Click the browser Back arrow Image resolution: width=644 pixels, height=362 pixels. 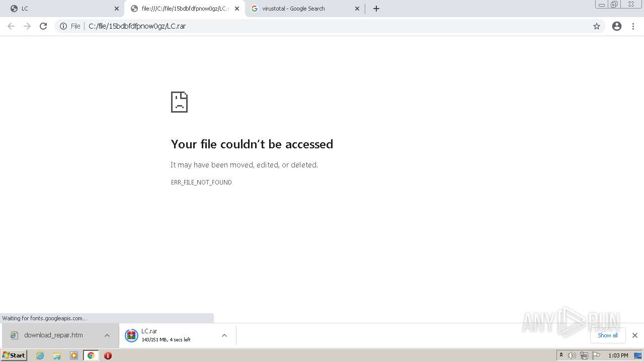click(11, 26)
